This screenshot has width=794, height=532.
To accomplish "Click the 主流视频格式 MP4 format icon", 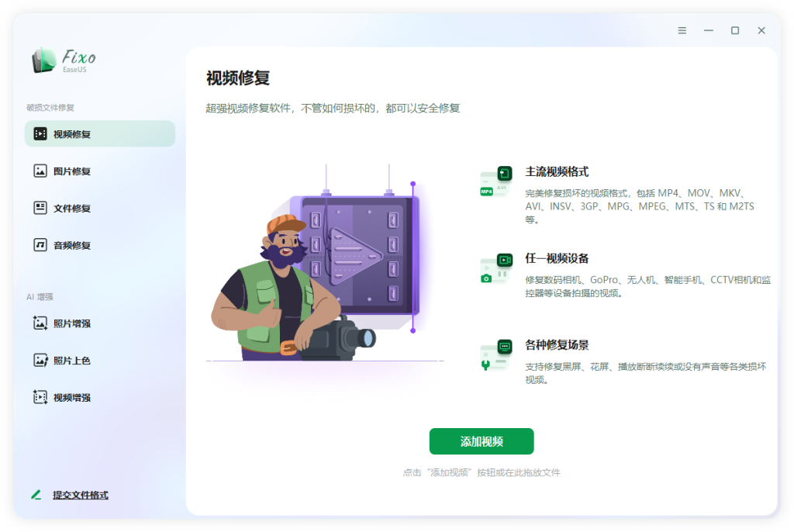I will click(x=495, y=181).
